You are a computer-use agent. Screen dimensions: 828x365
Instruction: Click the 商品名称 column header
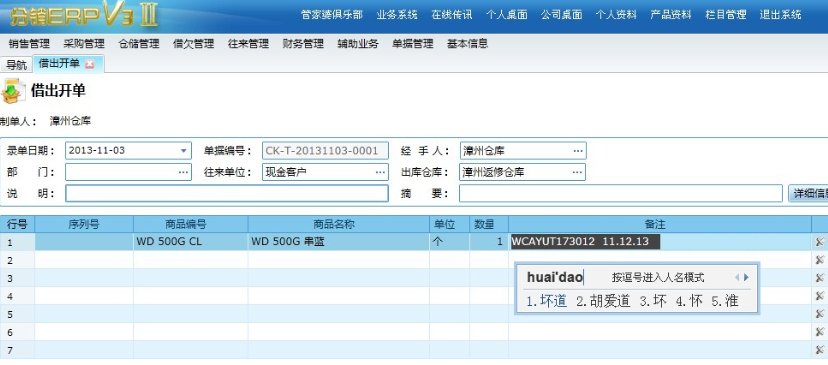point(338,224)
